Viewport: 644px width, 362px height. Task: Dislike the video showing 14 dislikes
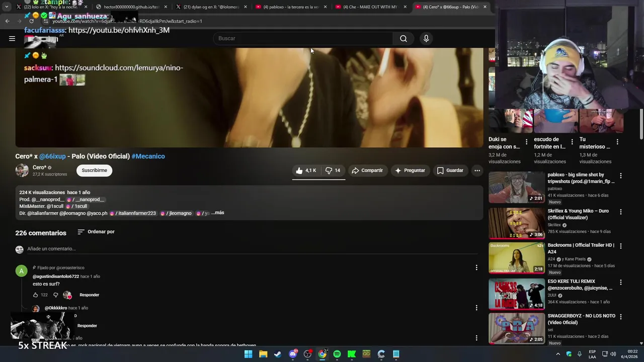coord(333,170)
